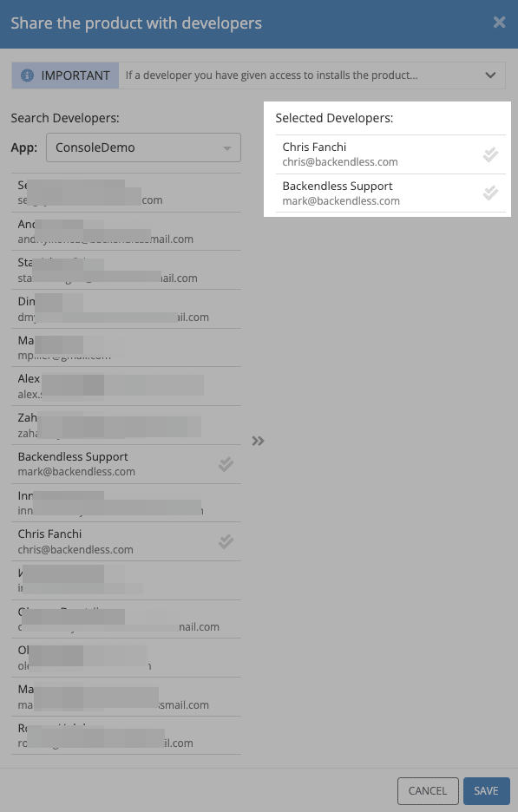
Task: Click the info icon beside IMPORTANT
Action: pos(27,75)
